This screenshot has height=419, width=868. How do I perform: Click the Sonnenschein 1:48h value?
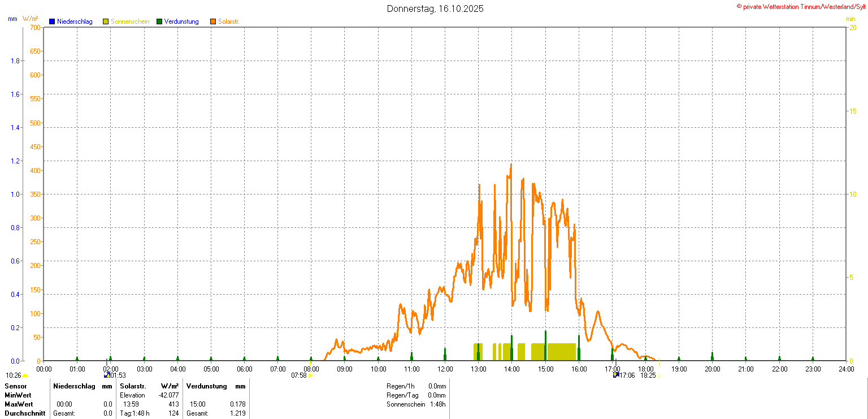(x=437, y=404)
